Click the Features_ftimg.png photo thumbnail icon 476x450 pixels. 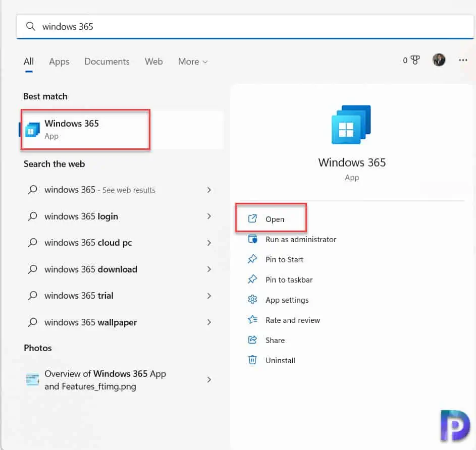[32, 379]
